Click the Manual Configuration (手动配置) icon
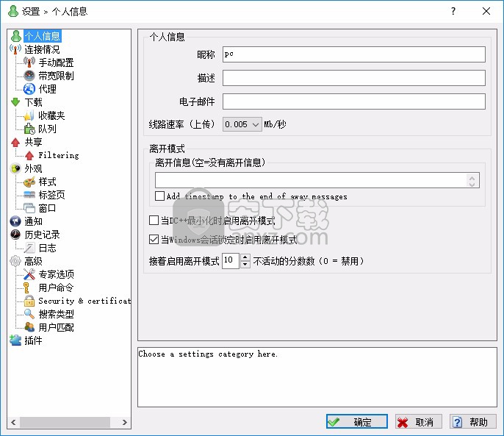Screen dimensions: 504x436 [29, 62]
